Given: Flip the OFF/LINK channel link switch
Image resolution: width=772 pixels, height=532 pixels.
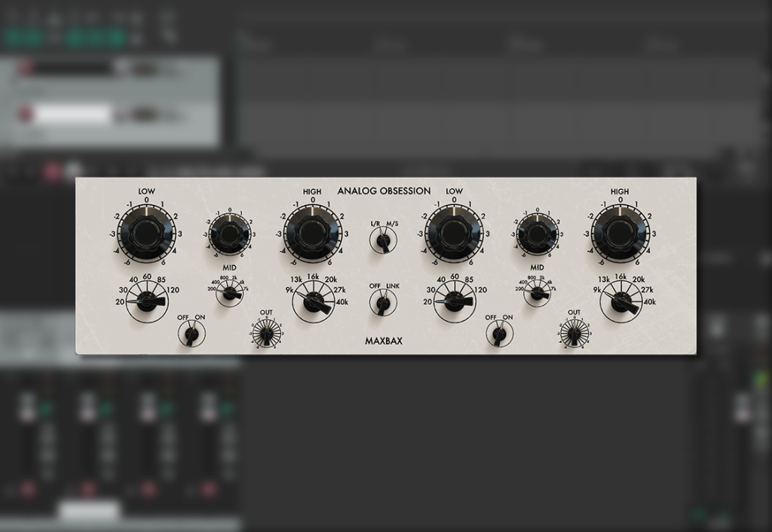Looking at the screenshot, I should click(x=383, y=303).
